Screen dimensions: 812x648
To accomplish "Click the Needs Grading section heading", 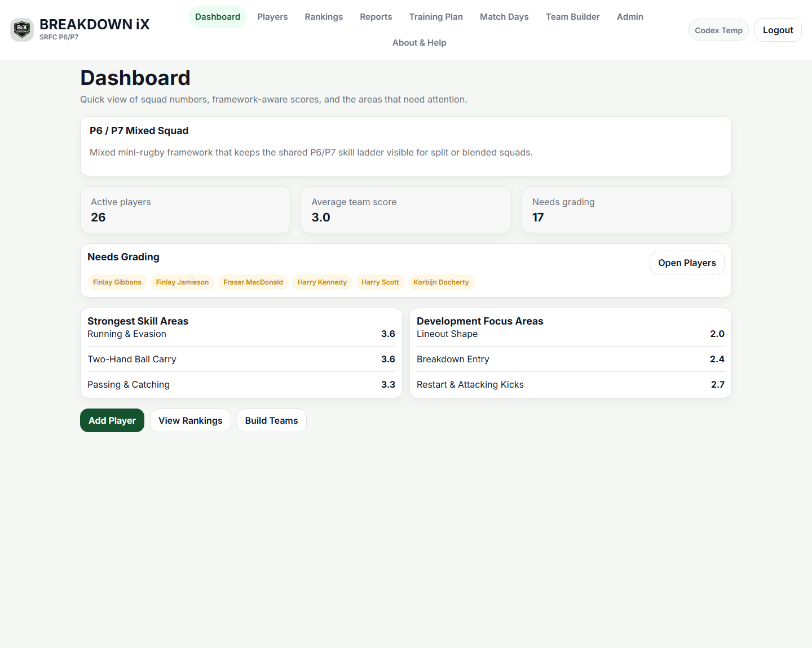I will pos(123,257).
